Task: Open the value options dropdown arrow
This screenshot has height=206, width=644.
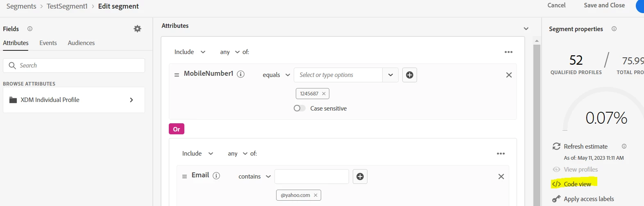Action: click(x=390, y=75)
